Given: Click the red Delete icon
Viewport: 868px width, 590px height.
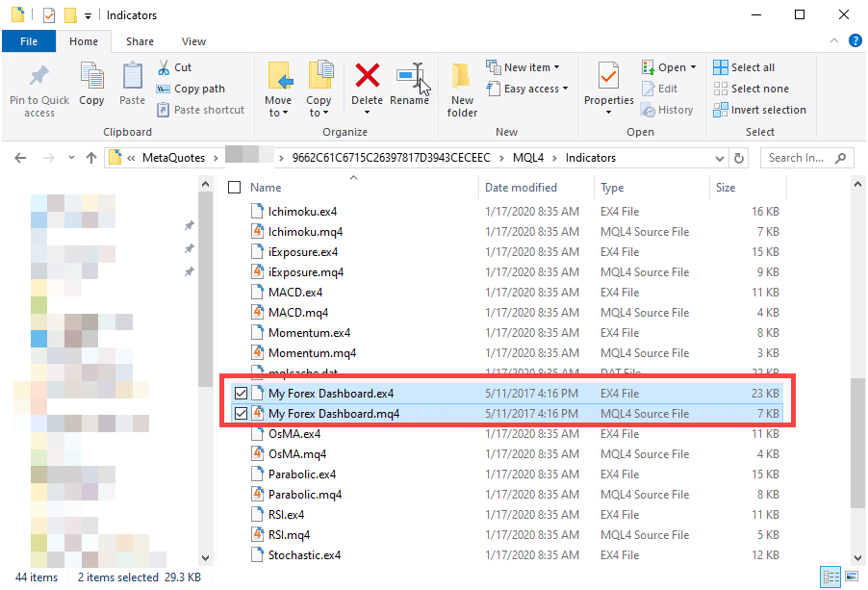Looking at the screenshot, I should [x=367, y=76].
